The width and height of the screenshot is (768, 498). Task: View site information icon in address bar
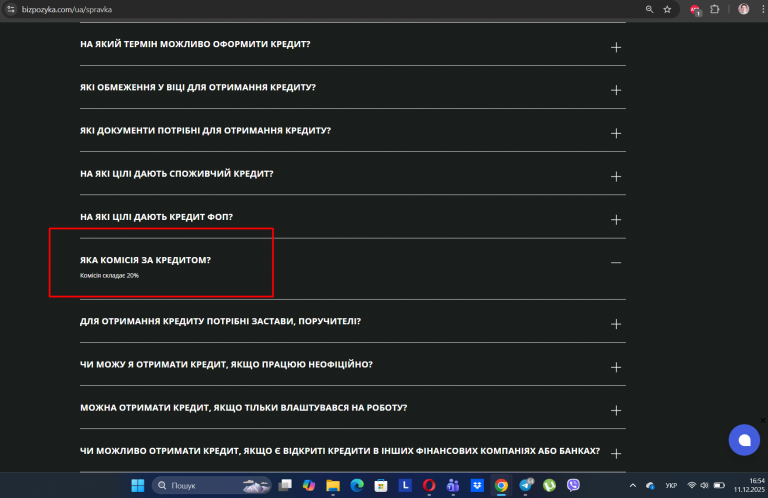(x=11, y=9)
